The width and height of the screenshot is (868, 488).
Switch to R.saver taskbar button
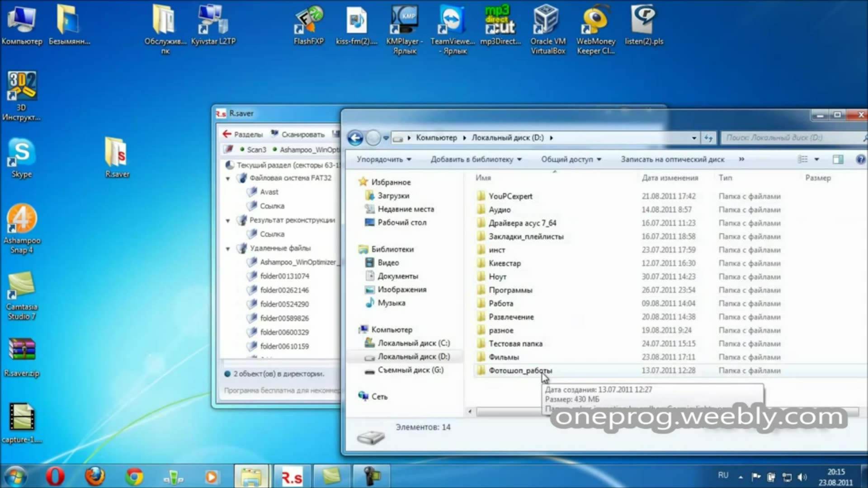tap(292, 477)
